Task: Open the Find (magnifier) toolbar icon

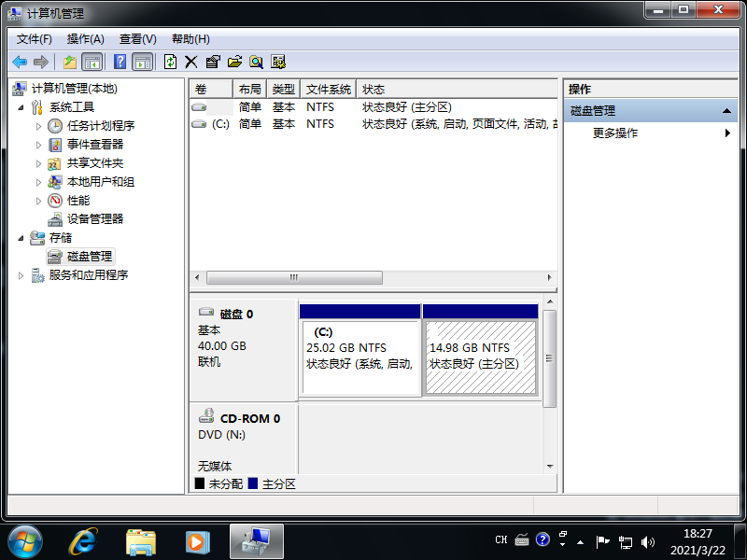Action: point(256,62)
